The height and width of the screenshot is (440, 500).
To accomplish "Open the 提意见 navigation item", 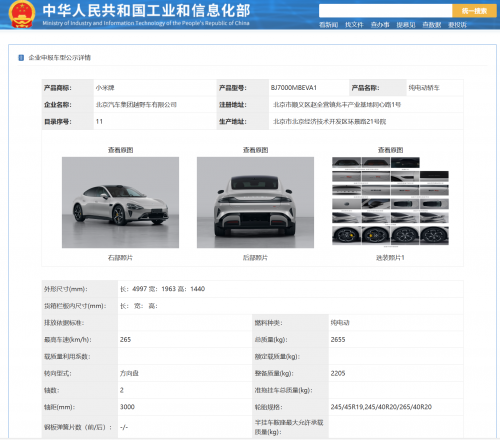I will [406, 25].
